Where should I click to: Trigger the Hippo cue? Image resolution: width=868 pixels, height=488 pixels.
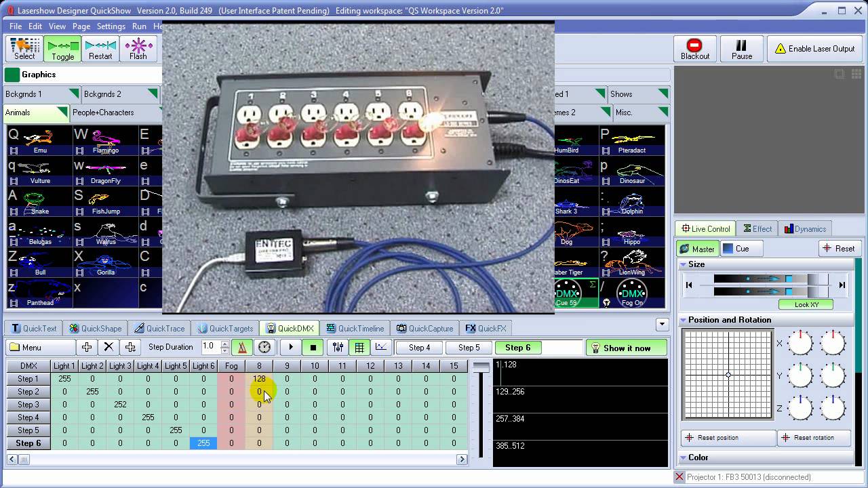click(632, 233)
